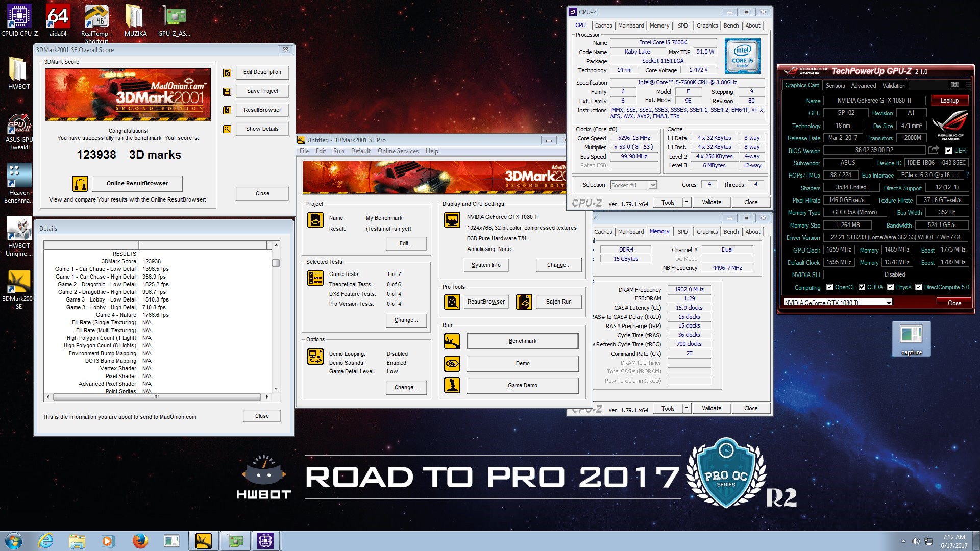Open the Sensors tab in GPU-Z

click(x=835, y=86)
